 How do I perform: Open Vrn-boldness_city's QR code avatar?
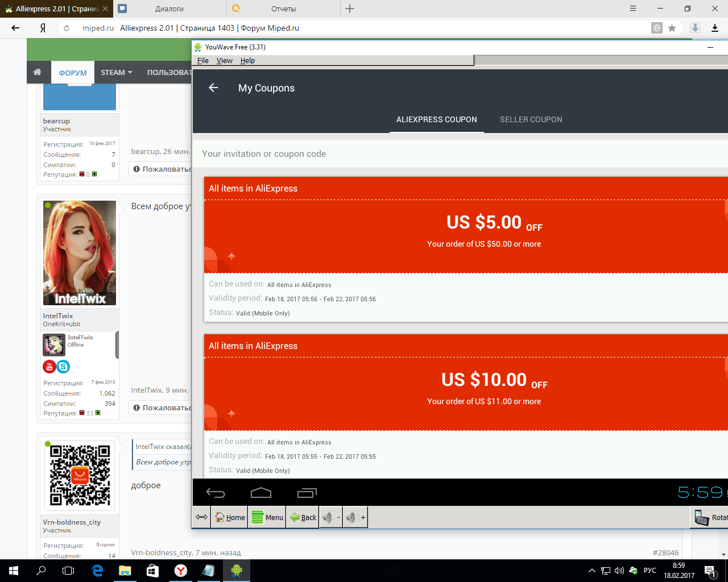[x=80, y=475]
